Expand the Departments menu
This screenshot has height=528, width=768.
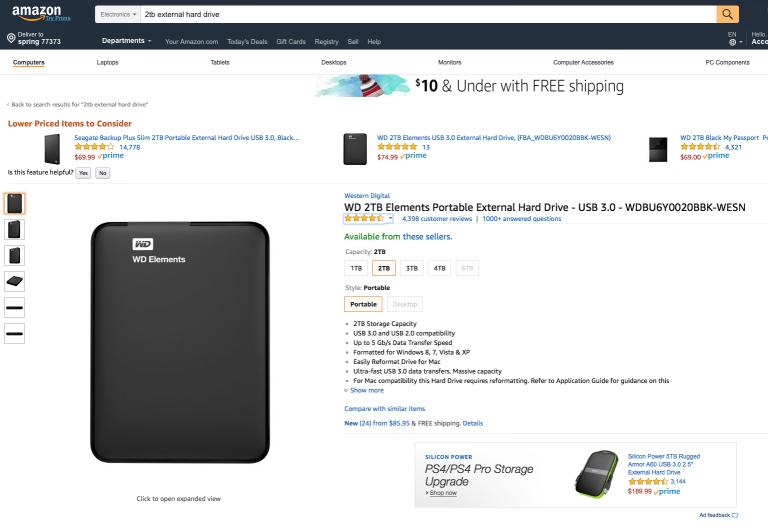tap(126, 41)
